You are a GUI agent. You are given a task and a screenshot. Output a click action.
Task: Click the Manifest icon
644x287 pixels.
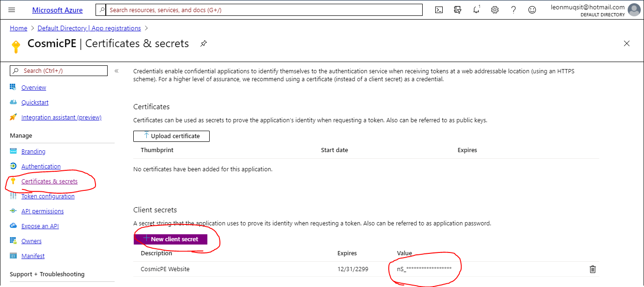(13, 256)
